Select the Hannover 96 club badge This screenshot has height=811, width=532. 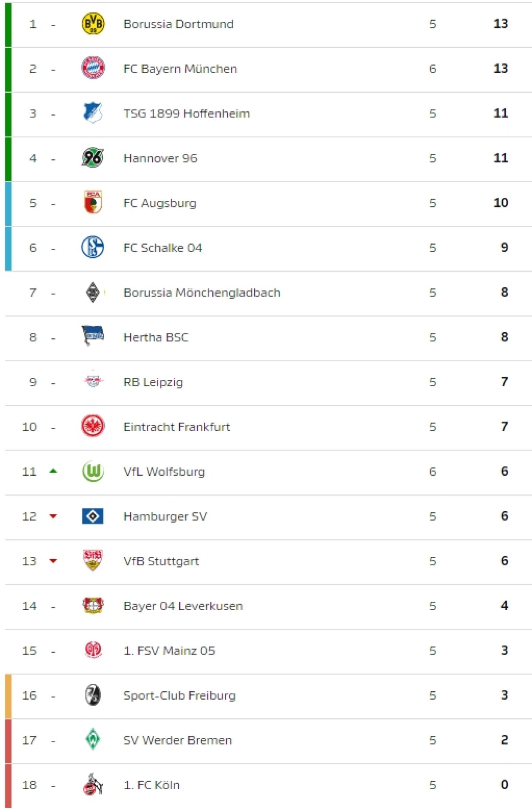point(93,158)
